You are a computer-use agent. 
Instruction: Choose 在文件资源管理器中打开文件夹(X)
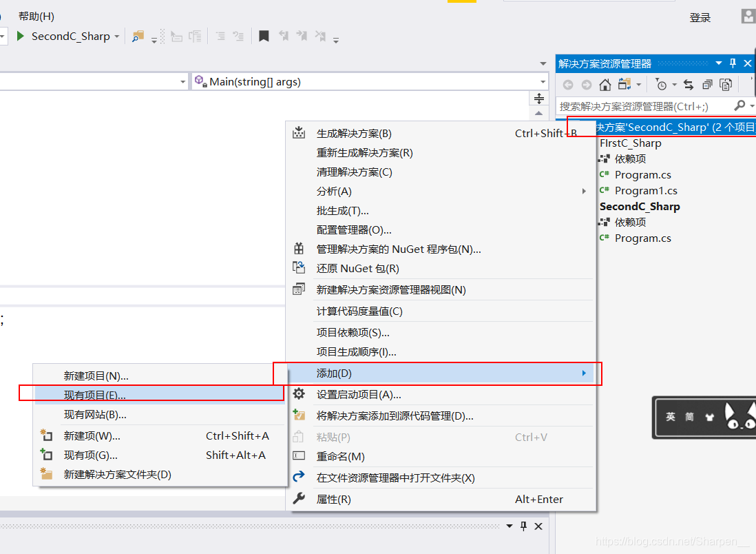[441, 478]
